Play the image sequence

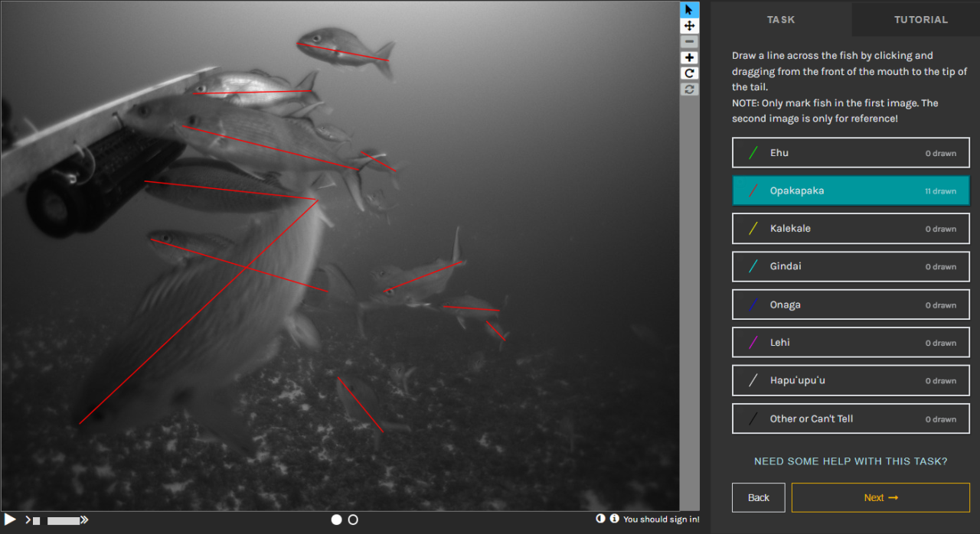click(x=11, y=519)
